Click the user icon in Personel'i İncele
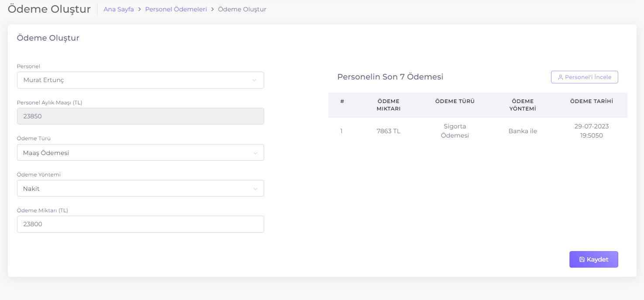 click(561, 77)
